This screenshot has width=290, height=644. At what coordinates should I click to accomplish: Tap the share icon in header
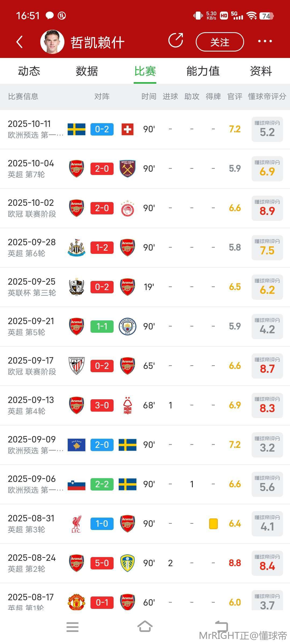[x=176, y=41]
